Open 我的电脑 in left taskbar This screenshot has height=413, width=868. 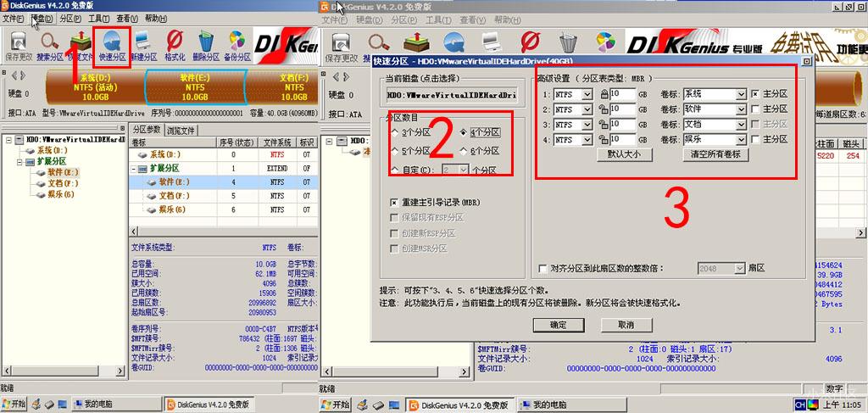point(116,405)
